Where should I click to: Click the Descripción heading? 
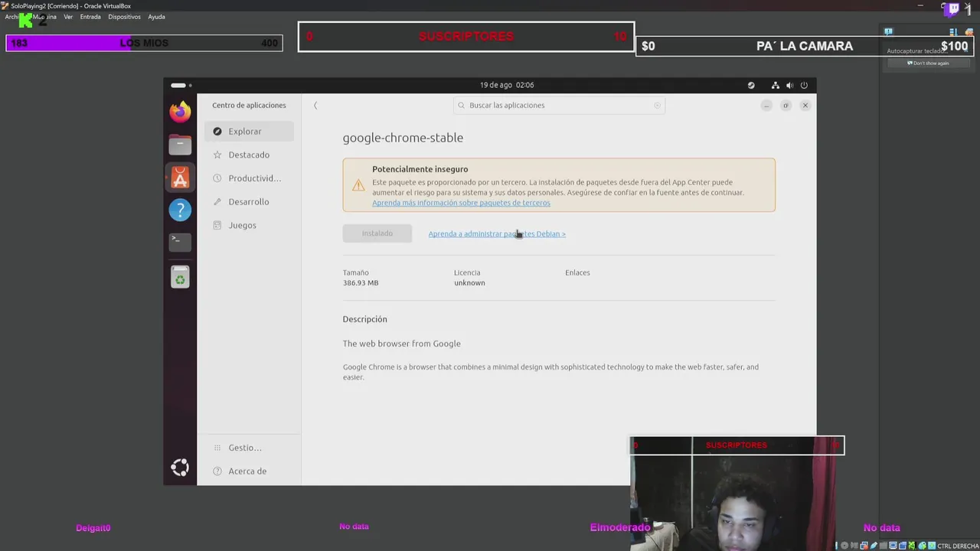click(364, 319)
